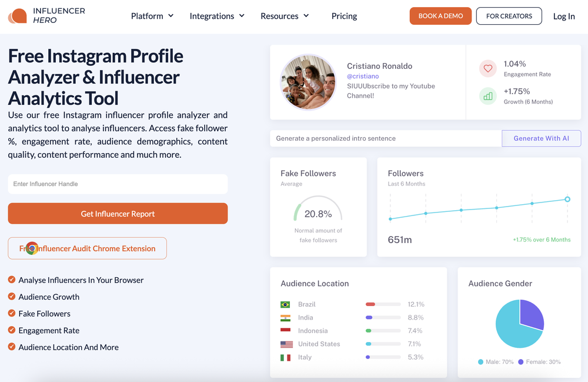Click the heart Engagement Rate icon
This screenshot has width=588, height=382.
pyautogui.click(x=487, y=68)
